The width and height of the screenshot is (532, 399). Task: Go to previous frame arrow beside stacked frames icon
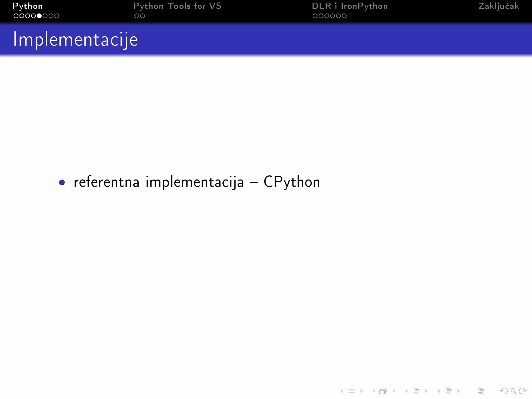coord(374,391)
